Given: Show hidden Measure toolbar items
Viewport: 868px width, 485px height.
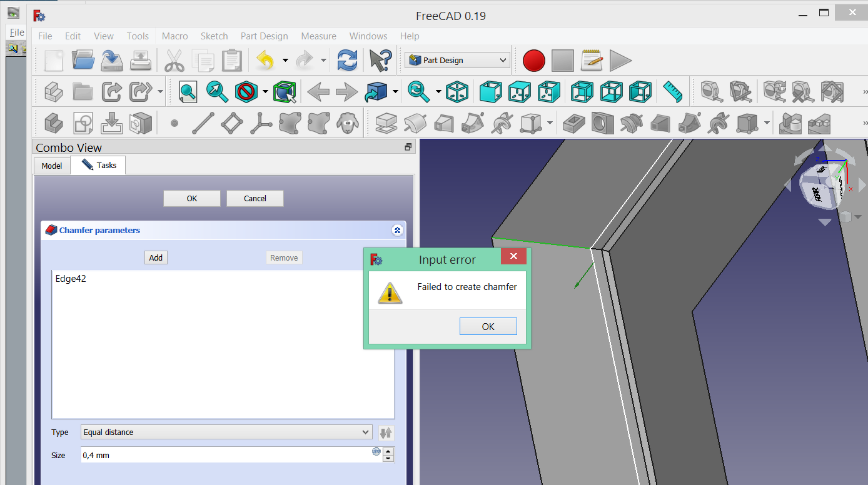Looking at the screenshot, I should pos(865,92).
